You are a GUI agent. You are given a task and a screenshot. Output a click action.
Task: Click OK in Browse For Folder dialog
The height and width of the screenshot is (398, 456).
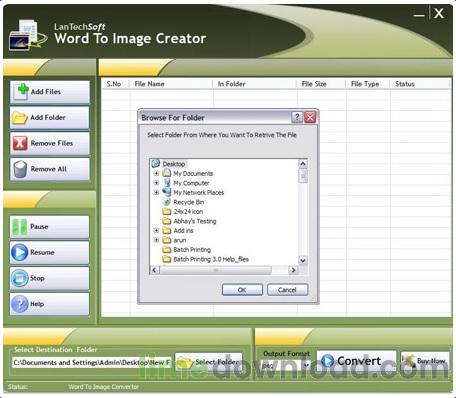coord(242,290)
